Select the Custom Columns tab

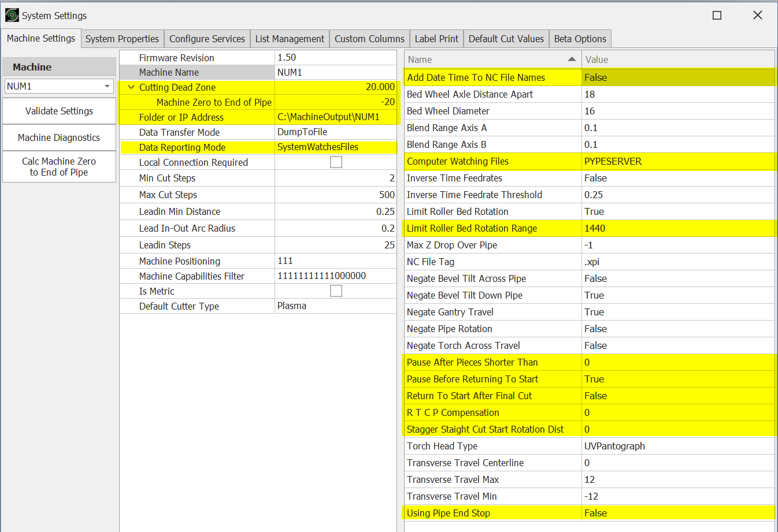pos(369,39)
